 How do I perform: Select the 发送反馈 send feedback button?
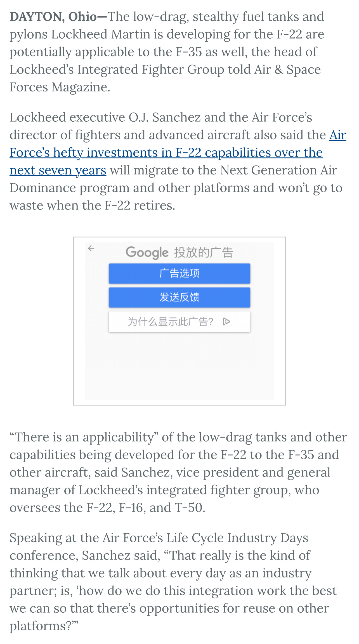click(179, 297)
